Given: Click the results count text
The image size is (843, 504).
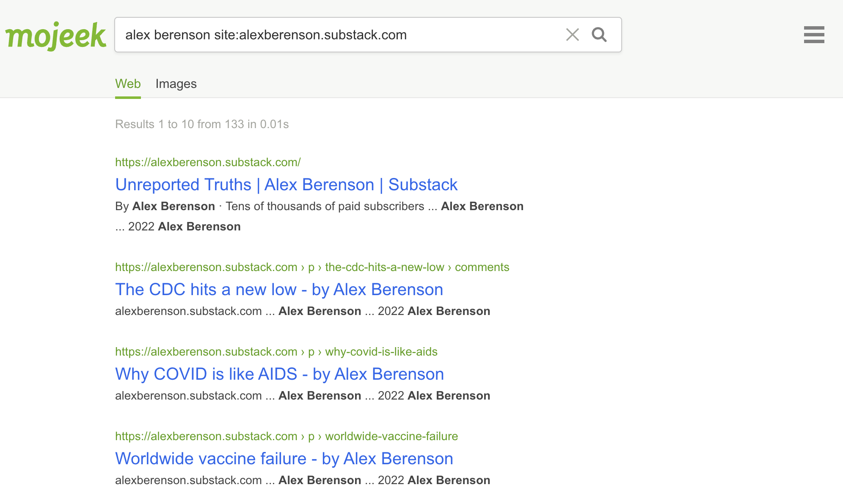Looking at the screenshot, I should pyautogui.click(x=202, y=124).
